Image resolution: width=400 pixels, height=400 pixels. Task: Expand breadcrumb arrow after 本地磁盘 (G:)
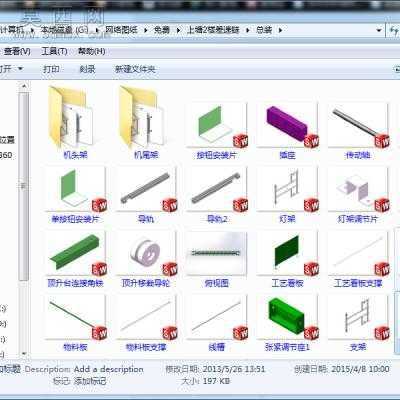97,30
